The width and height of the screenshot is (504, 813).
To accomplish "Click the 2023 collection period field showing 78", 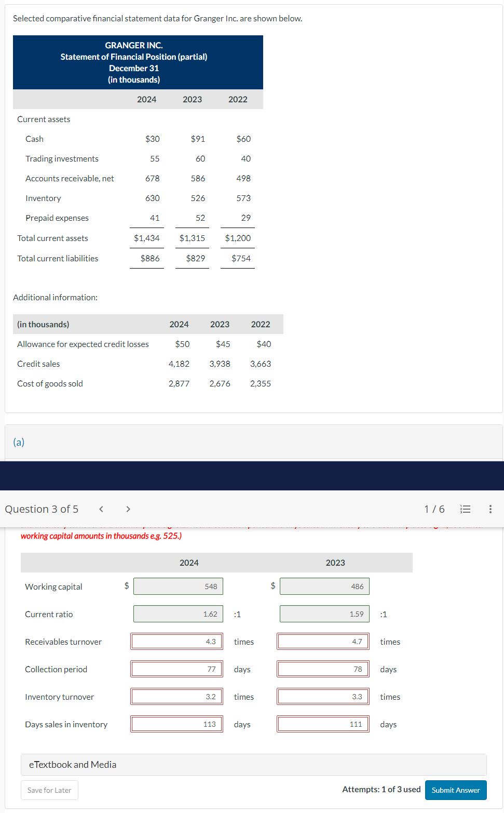I will (x=322, y=669).
